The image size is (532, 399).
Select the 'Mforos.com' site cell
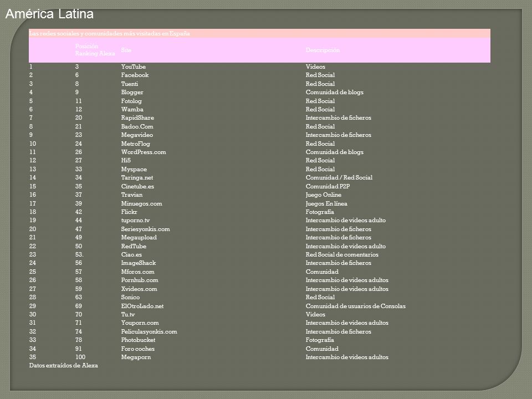(137, 272)
